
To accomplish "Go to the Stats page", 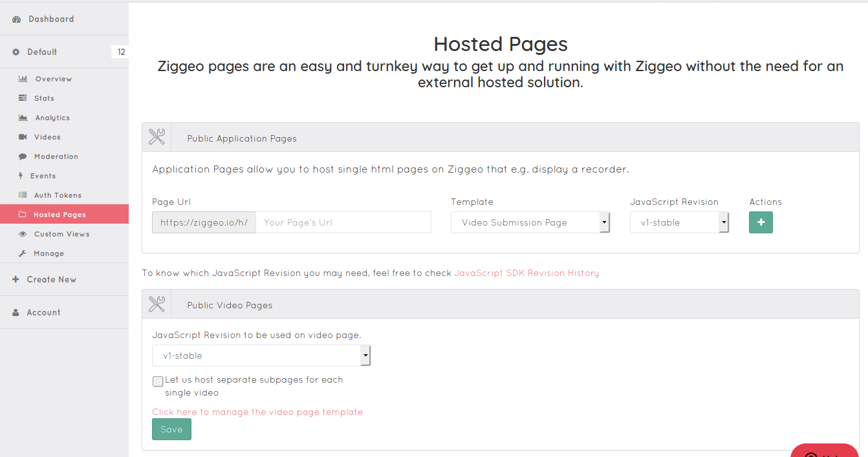I will coord(64,98).
